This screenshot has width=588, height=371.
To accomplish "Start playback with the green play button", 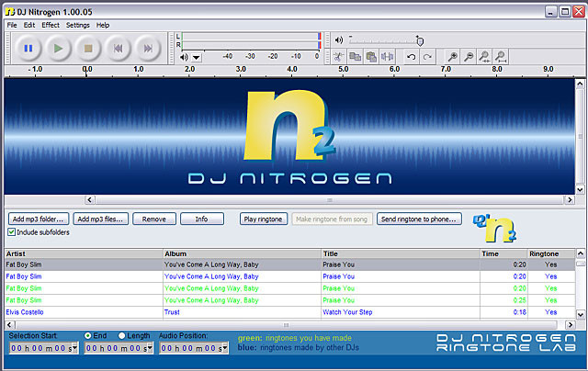I will point(58,49).
